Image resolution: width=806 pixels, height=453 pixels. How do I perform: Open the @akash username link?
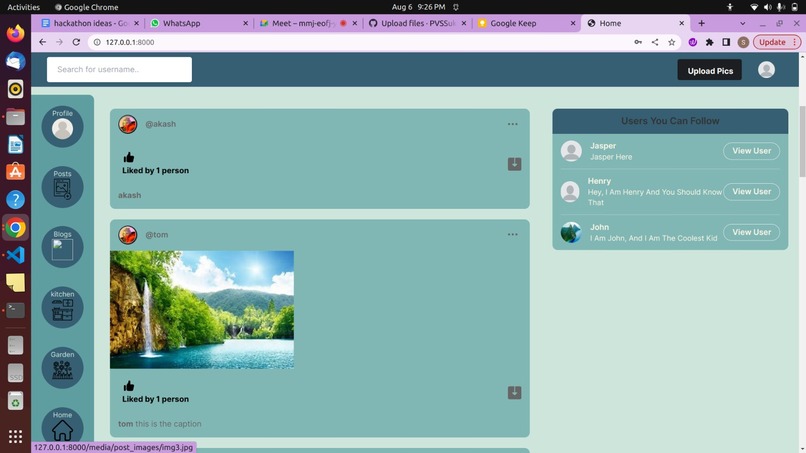(x=160, y=124)
